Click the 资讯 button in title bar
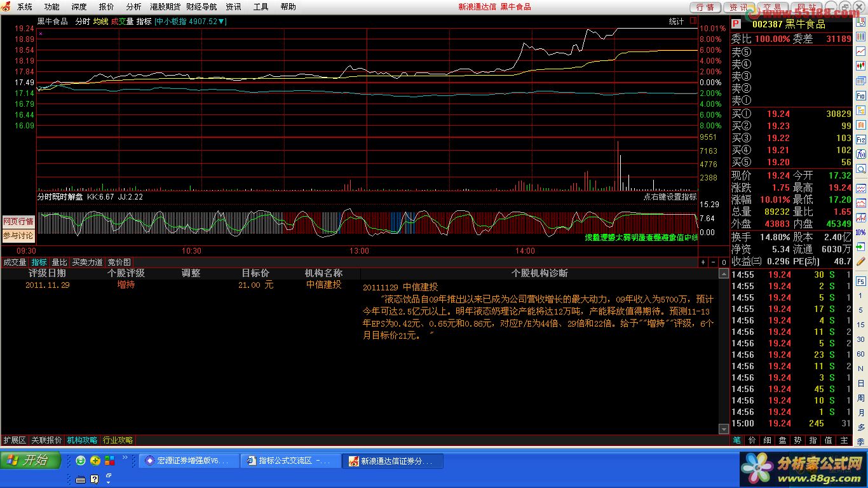The image size is (868, 488). (738, 8)
